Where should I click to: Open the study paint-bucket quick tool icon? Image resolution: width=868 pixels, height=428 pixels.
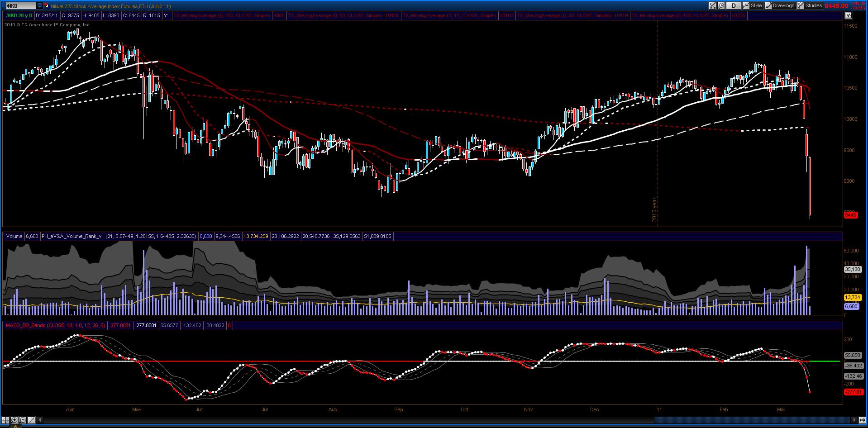[712, 6]
